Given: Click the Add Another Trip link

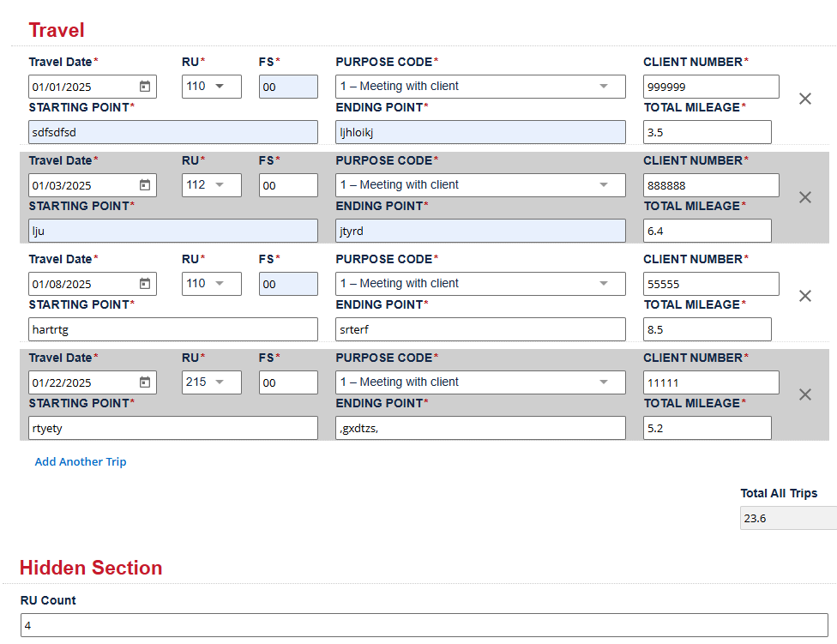Looking at the screenshot, I should pos(81,461).
